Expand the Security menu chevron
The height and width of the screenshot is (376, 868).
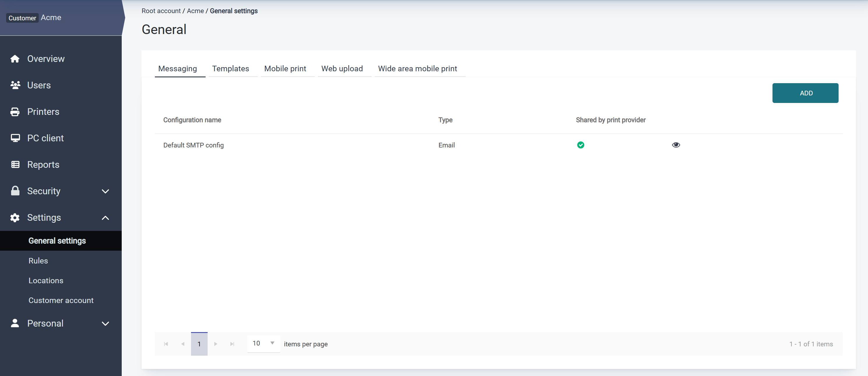coord(105,191)
